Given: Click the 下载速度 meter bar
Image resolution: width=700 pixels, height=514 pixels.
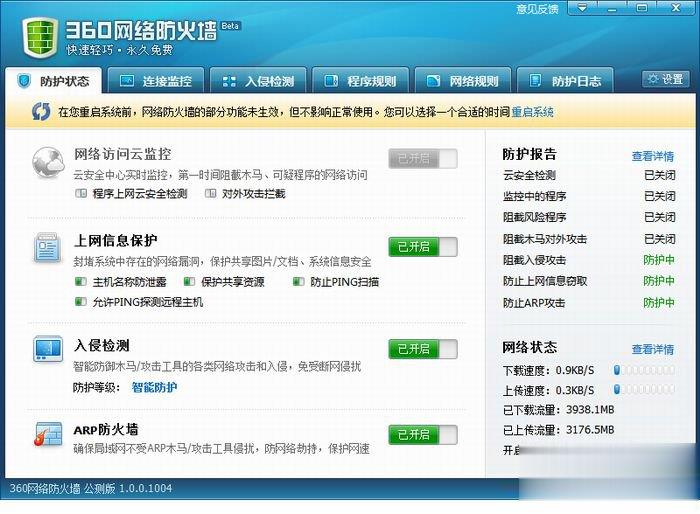Looking at the screenshot, I should tap(644, 370).
